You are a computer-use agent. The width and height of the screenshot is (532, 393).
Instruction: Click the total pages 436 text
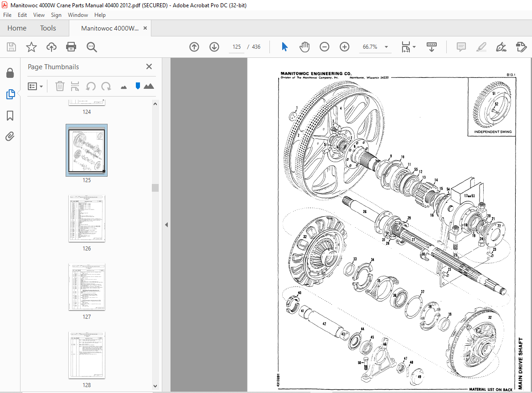tap(256, 47)
